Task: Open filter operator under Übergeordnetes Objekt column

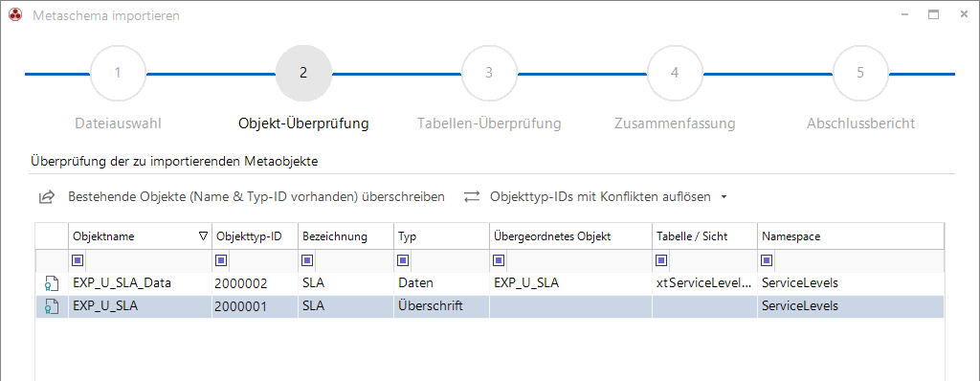Action: (499, 260)
